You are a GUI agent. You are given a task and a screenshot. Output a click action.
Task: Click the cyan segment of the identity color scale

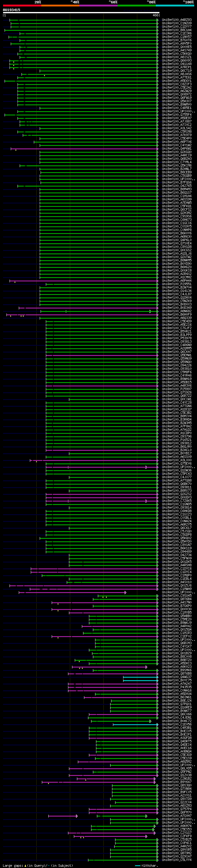click(x=175, y=6)
